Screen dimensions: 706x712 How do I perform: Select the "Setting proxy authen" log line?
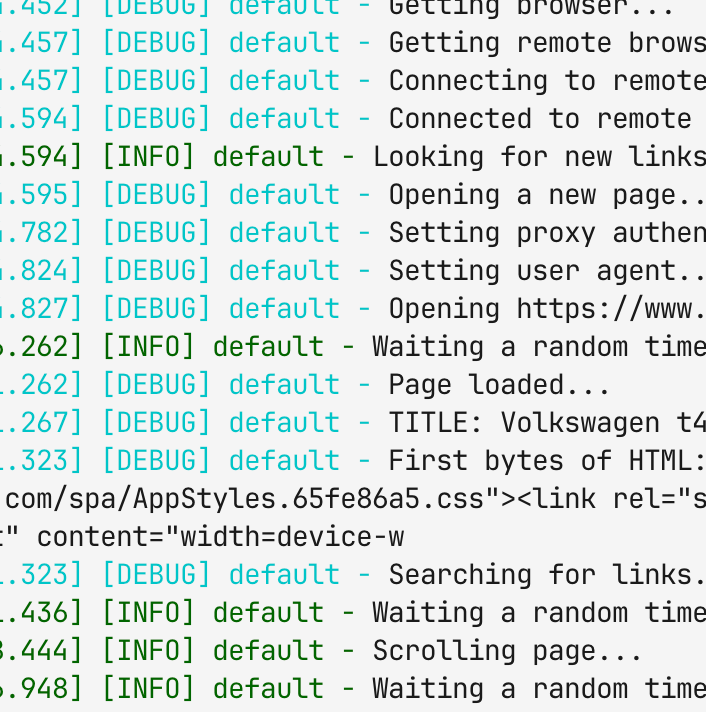(547, 233)
